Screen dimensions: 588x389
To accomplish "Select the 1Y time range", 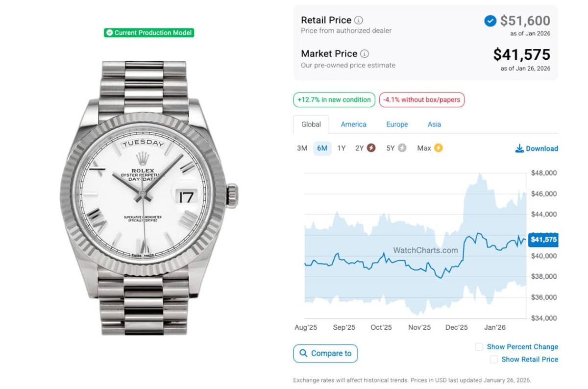I will tap(342, 148).
